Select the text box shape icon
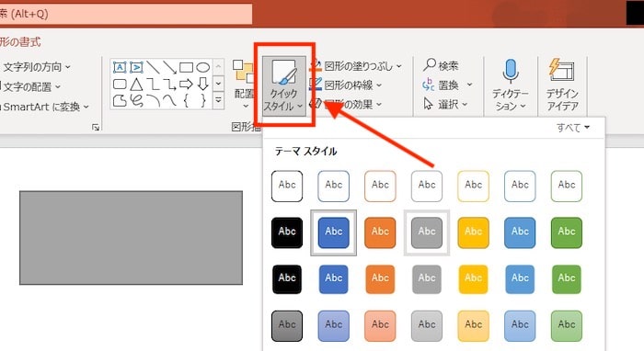This screenshot has height=351, width=644. tap(120, 67)
